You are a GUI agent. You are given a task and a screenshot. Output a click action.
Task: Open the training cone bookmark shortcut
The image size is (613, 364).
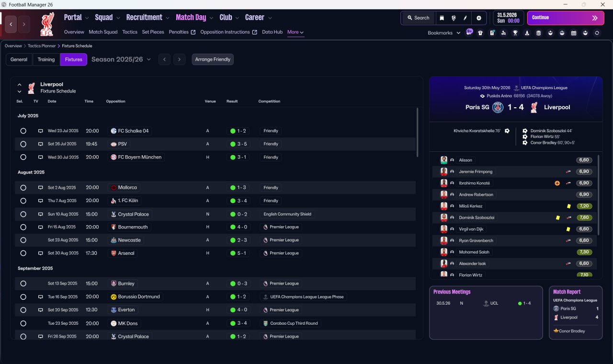click(x=527, y=33)
